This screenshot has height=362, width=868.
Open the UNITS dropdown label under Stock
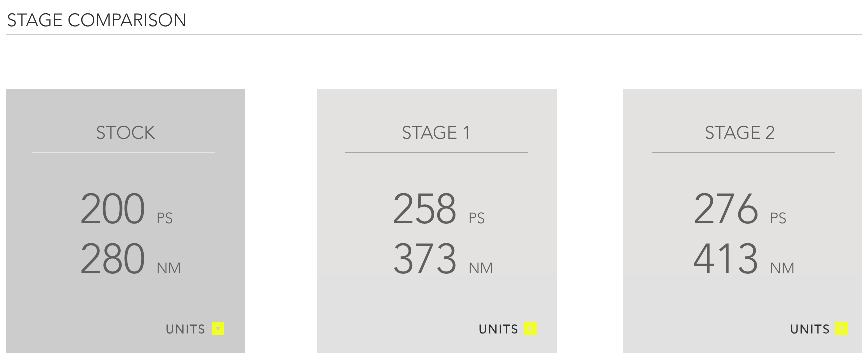[186, 329]
